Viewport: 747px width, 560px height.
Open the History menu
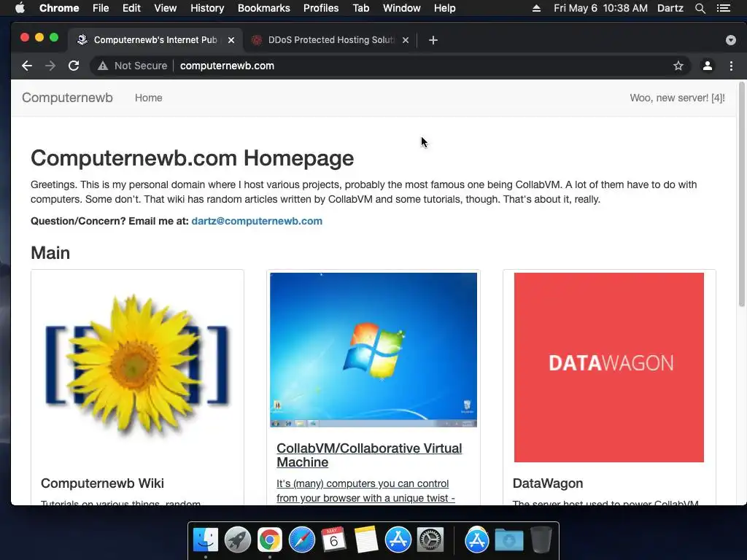click(207, 8)
